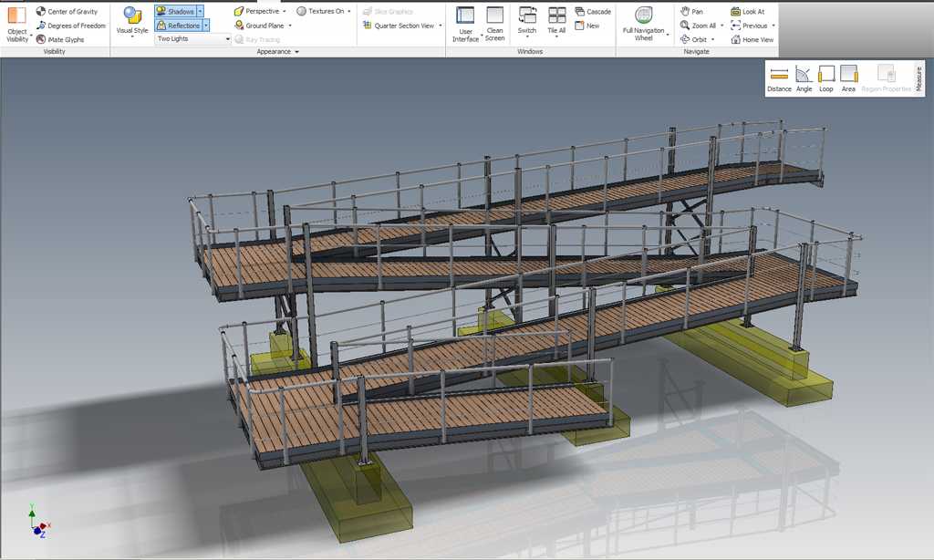Select the Pan tool
The height and width of the screenshot is (560, 934).
[691, 11]
